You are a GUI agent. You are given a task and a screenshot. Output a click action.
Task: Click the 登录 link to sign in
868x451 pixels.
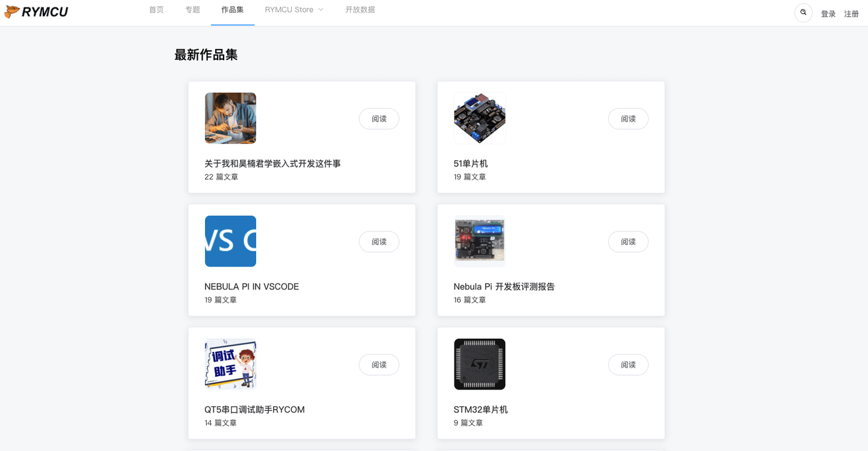(x=828, y=13)
